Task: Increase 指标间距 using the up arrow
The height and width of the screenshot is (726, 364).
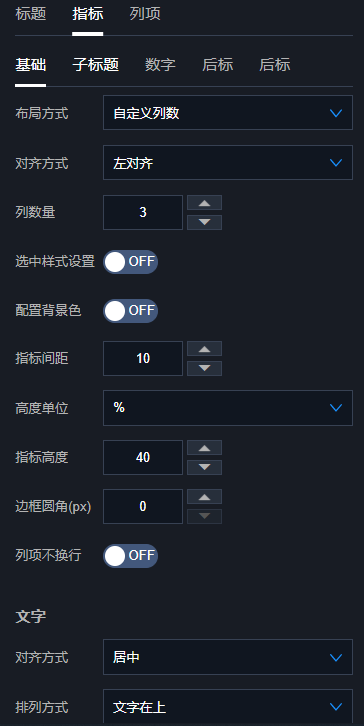Action: click(204, 349)
